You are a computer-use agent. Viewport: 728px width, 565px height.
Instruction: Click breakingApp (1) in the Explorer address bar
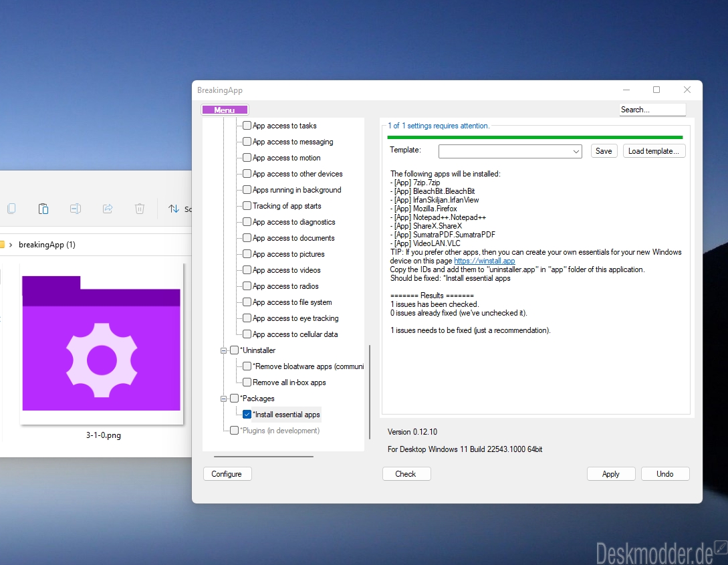(x=47, y=244)
